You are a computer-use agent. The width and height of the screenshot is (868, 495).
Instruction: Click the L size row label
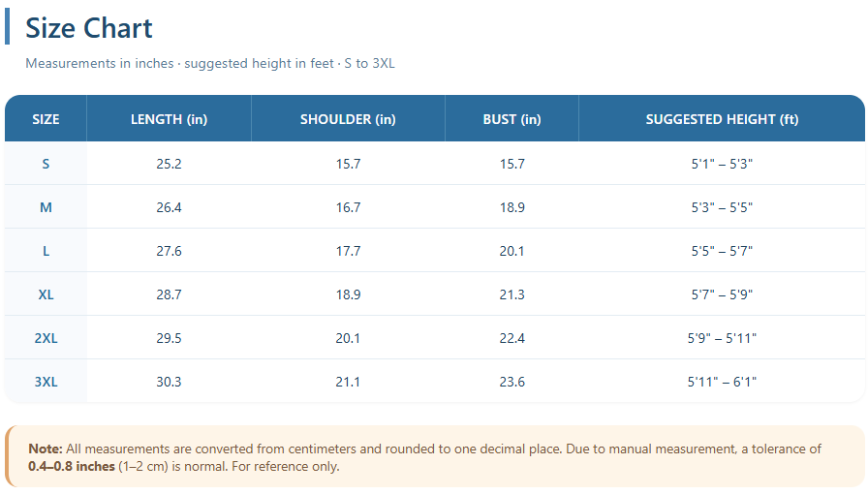[46, 251]
